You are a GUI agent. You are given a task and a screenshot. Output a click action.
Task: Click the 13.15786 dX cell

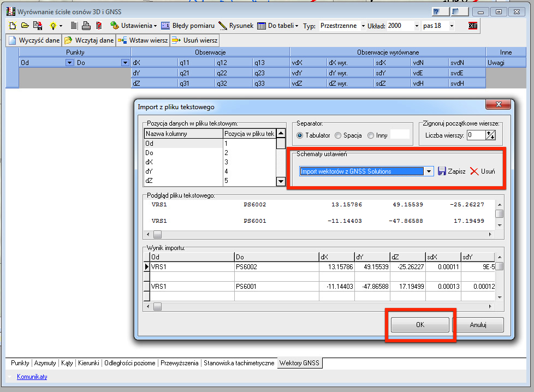click(337, 266)
